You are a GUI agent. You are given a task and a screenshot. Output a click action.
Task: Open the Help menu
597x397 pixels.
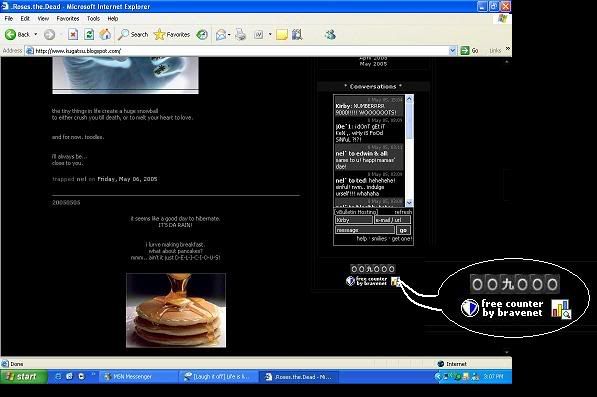(113, 18)
